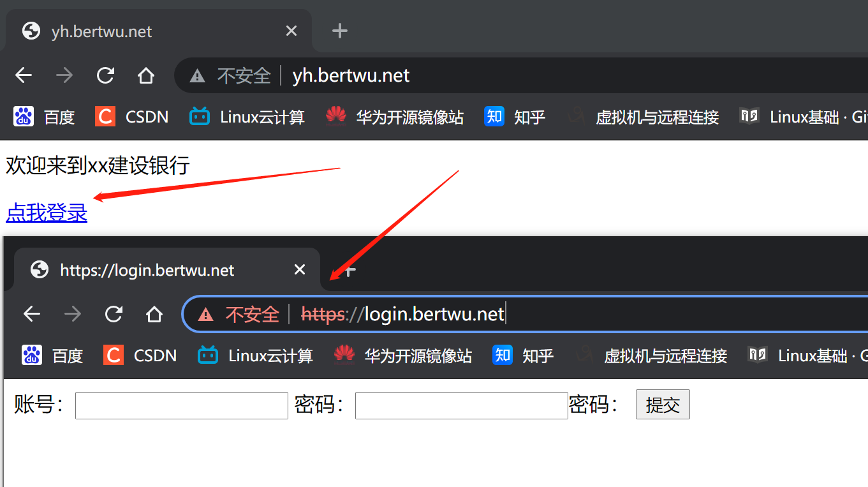868x487 pixels.
Task: Open Linux基础 bookmark in login window
Action: [807, 356]
